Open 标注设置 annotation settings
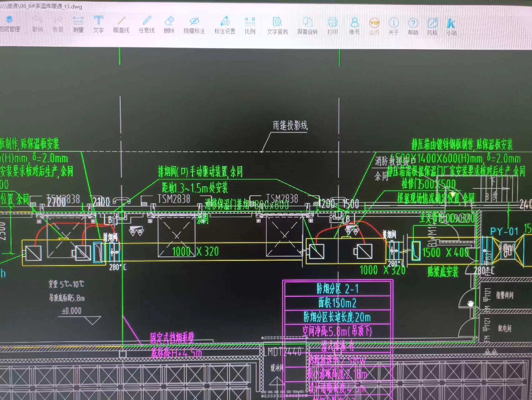This screenshot has width=532, height=400. pyautogui.click(x=225, y=26)
